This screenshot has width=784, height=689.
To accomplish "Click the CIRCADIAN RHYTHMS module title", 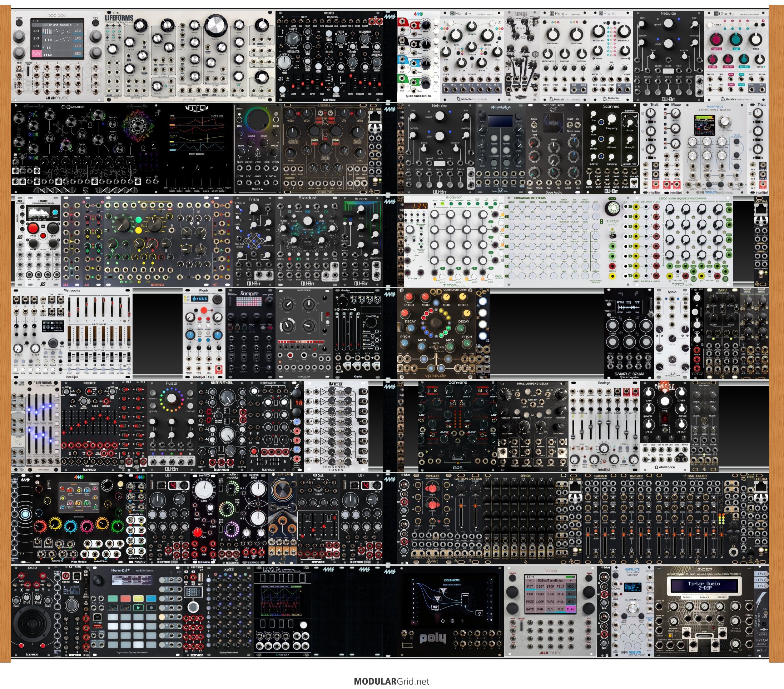I will click(x=530, y=198).
